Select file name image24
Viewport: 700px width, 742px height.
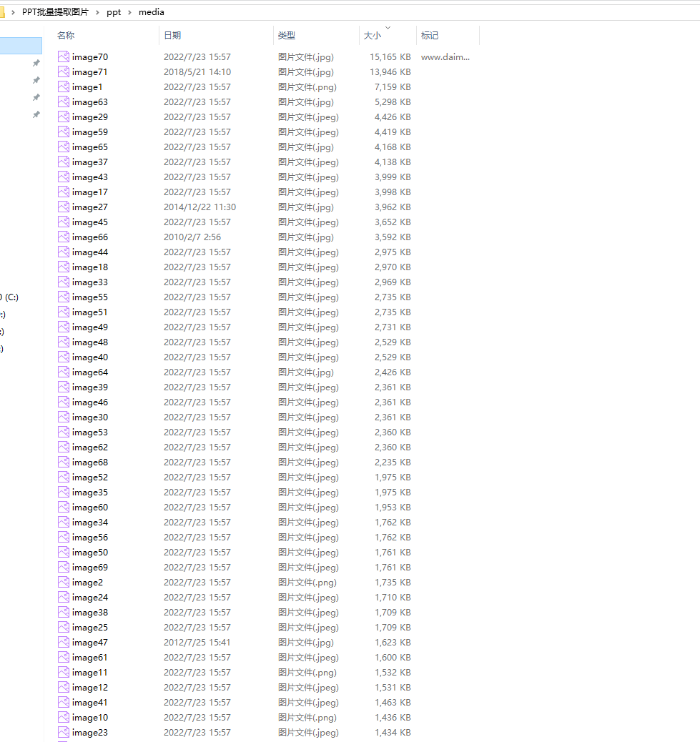[x=90, y=598]
